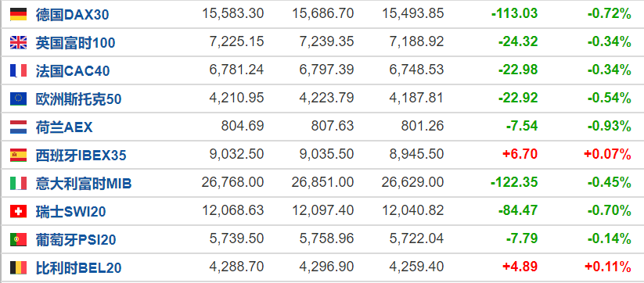Screen dimensions: 644x283
Task: Open the 荷兰AEX index link
Action: (64, 127)
